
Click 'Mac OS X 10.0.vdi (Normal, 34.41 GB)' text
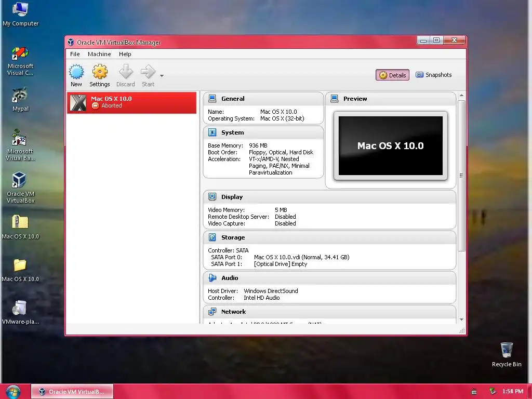[302, 257]
